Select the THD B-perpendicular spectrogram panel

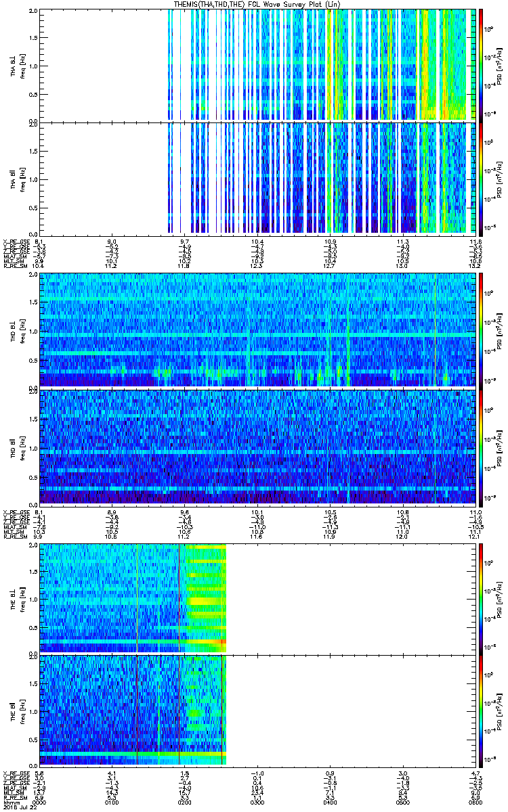coord(257,330)
